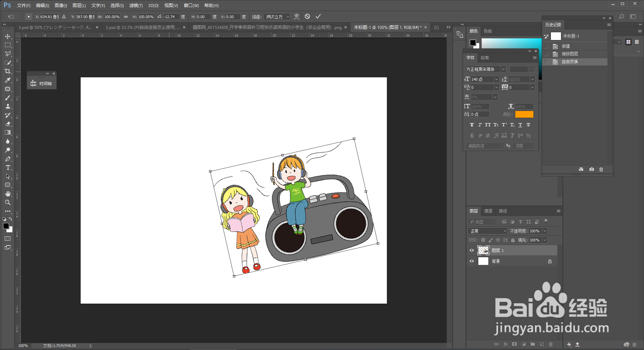Expand the 正常 blend mode dropdown
Image resolution: width=644 pixels, height=350 pixels.
click(487, 231)
